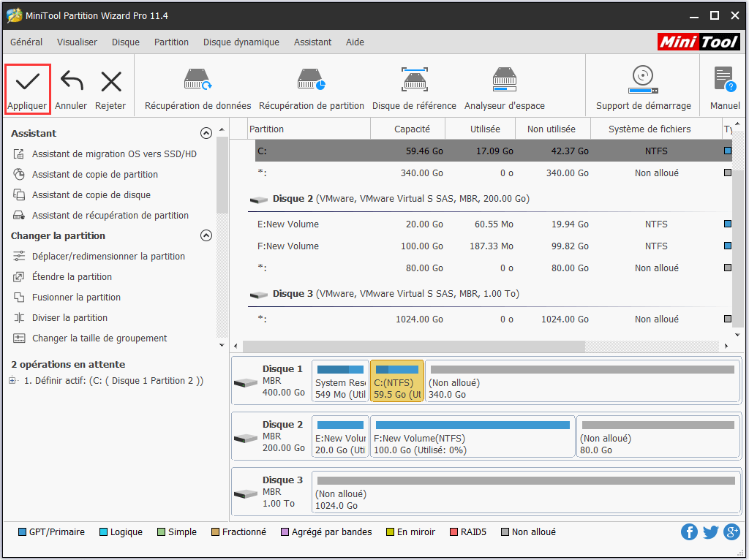Open the Disque dynamique menu

[x=241, y=42]
